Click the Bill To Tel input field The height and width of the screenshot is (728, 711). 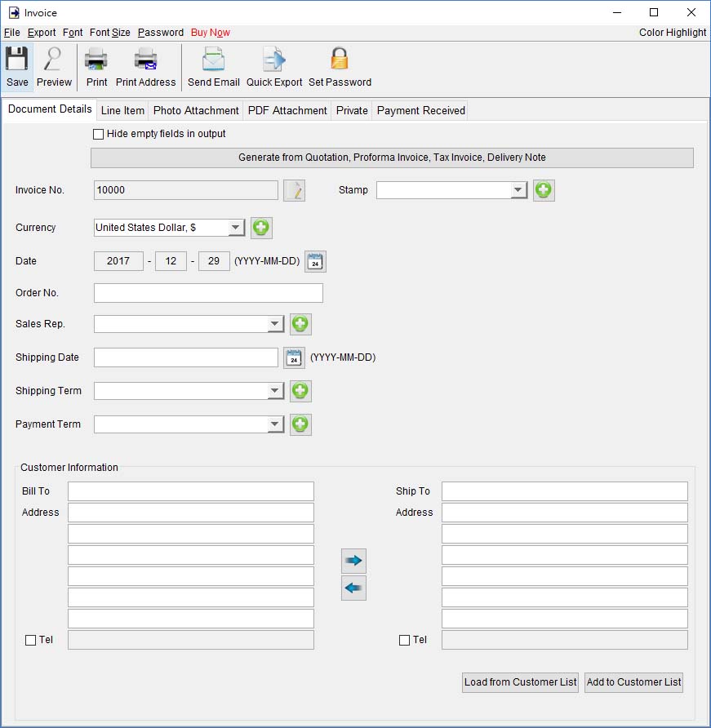(191, 640)
